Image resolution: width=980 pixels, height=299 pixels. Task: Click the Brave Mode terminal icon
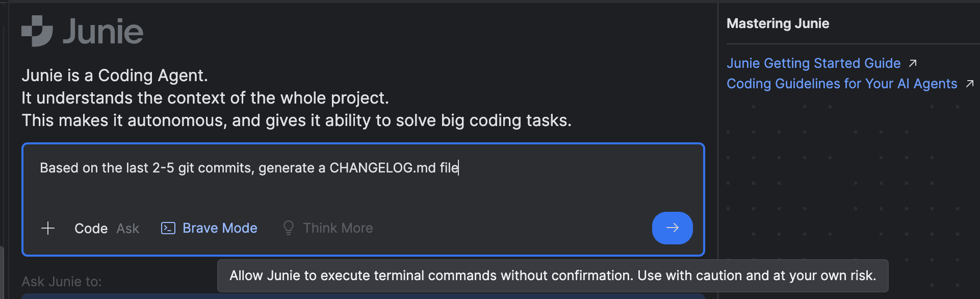[168, 228]
